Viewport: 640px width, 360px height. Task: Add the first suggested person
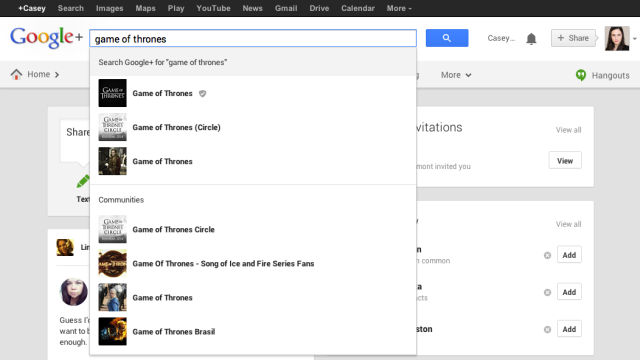pyautogui.click(x=569, y=255)
